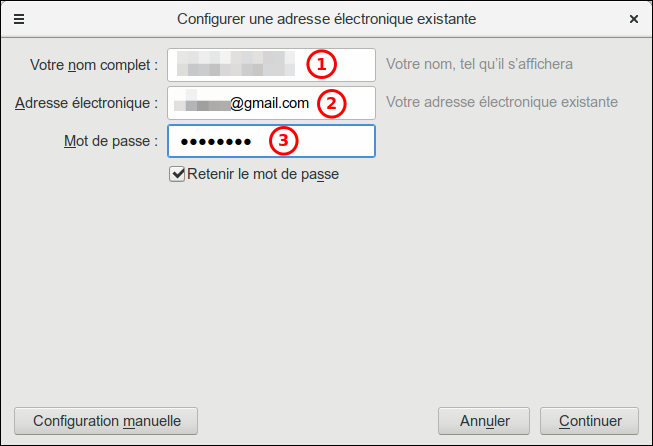
Task: Click the hint 'Votre nom, tel qu'il s'affichera'
Action: 479,65
